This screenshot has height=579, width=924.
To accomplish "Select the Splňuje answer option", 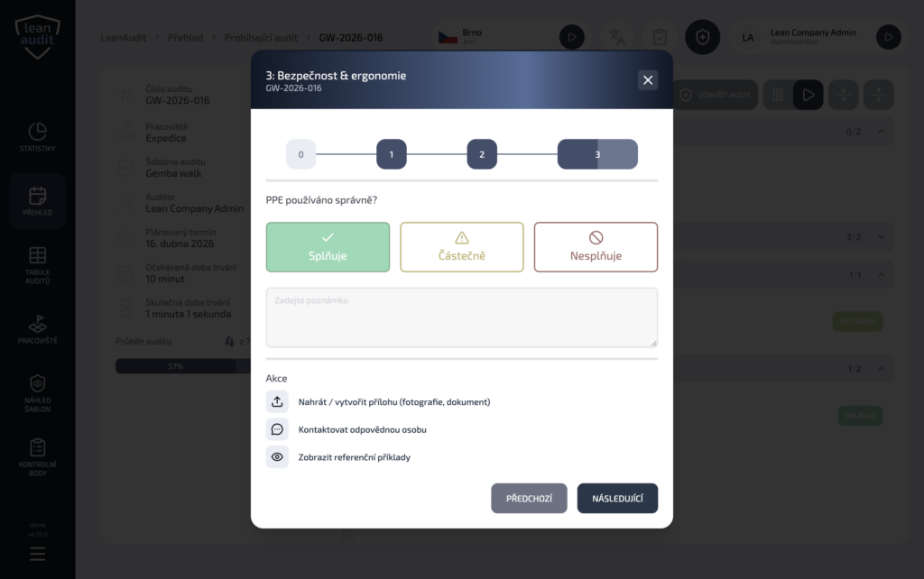I will pos(328,247).
